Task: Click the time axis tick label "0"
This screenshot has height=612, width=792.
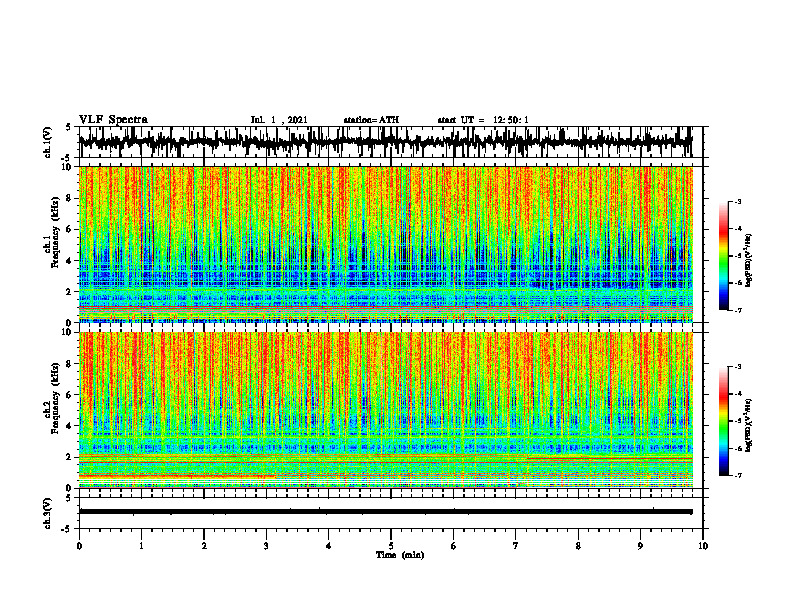Action: pos(79,546)
